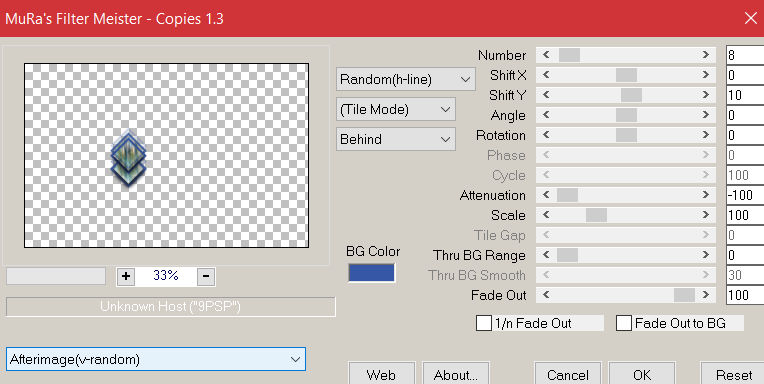Click the Angle value field
This screenshot has height=384, width=764.
tap(745, 115)
